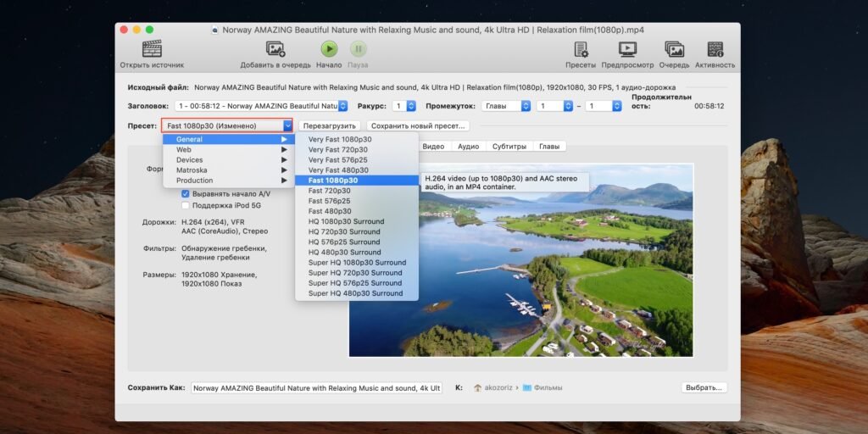868x434 pixels.
Task: Enable the Поддержка iPod 5G checkbox
Action: click(186, 205)
